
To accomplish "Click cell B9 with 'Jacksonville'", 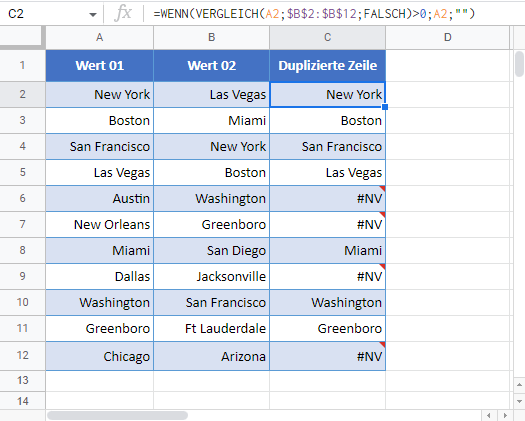I will pos(211,277).
